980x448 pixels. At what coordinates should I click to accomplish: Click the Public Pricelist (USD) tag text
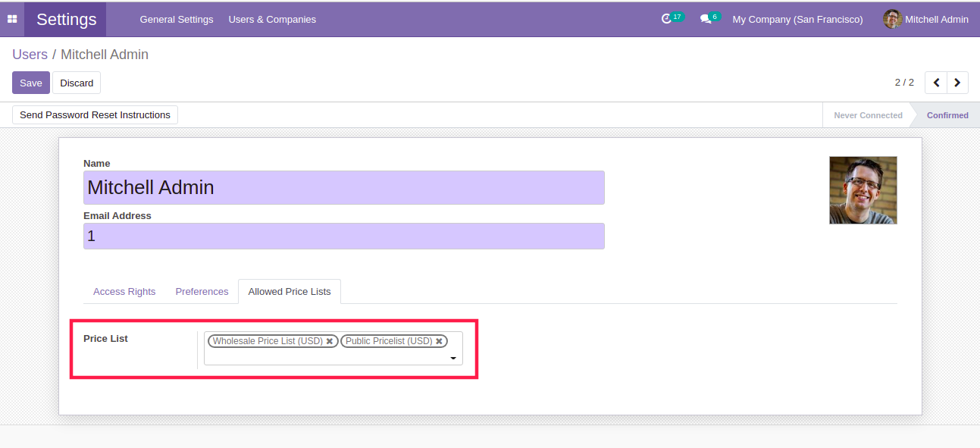389,341
